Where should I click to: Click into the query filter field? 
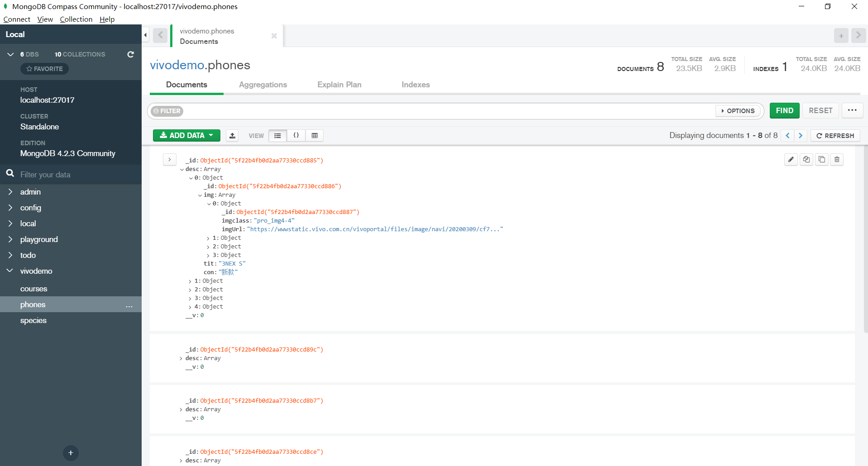(x=448, y=111)
